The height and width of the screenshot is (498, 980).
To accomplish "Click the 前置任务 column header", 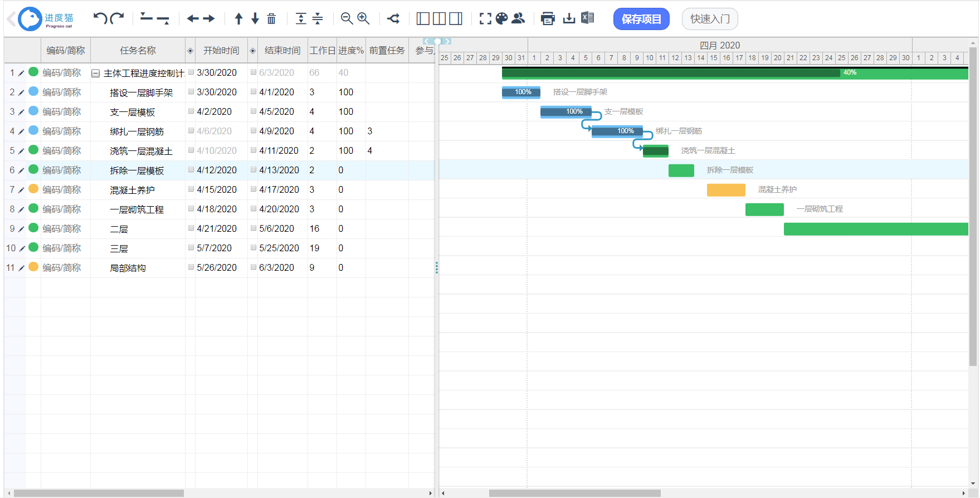I will tap(387, 51).
